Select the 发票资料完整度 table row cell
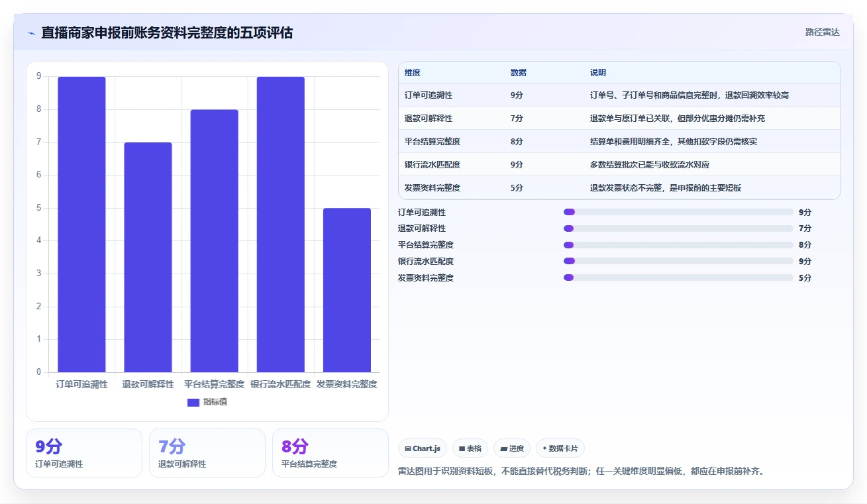This screenshot has height=504, width=867. [x=433, y=188]
